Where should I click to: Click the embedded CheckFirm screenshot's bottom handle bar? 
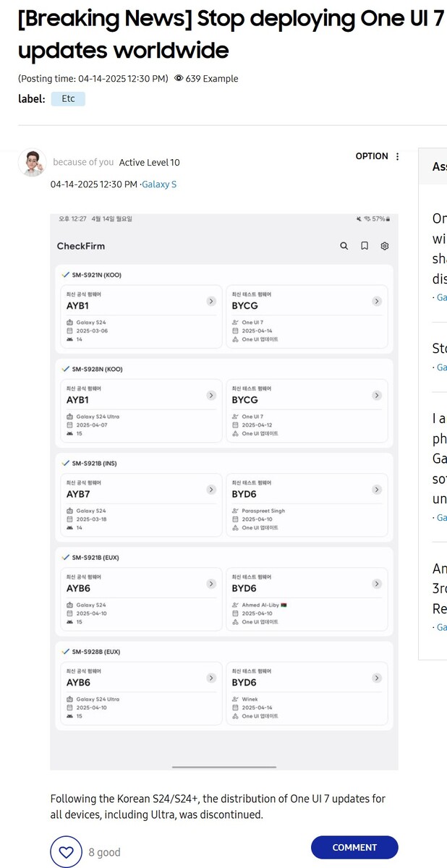[x=224, y=767]
